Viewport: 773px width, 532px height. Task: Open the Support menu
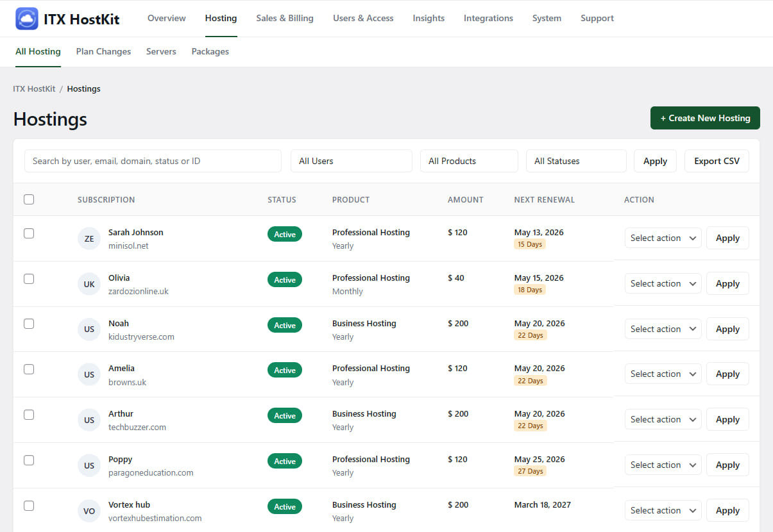[597, 18]
